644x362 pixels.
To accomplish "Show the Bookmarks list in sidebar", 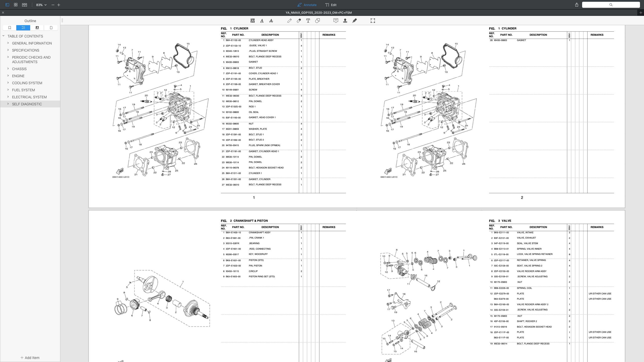I will (x=10, y=28).
